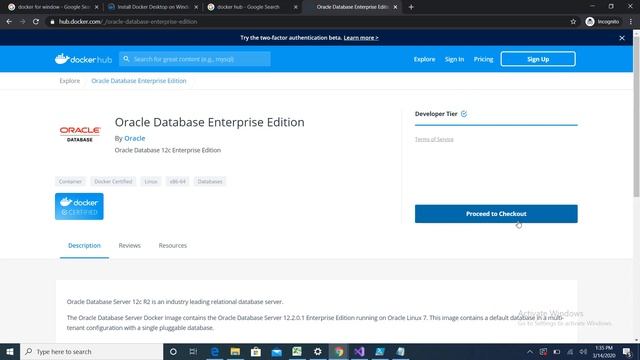640x360 pixels.
Task: Click the Docker Certified tag chip
Action: 113,181
